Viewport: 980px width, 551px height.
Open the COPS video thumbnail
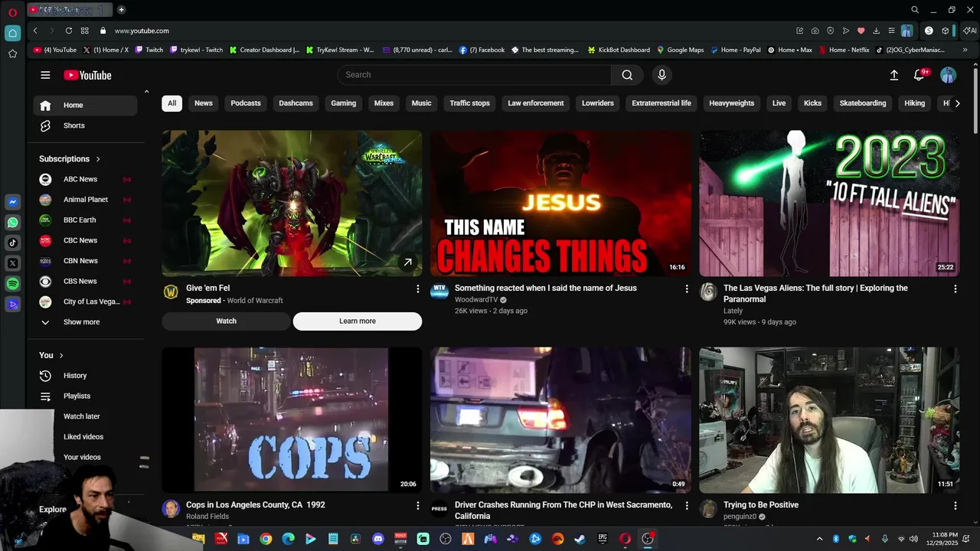point(292,419)
